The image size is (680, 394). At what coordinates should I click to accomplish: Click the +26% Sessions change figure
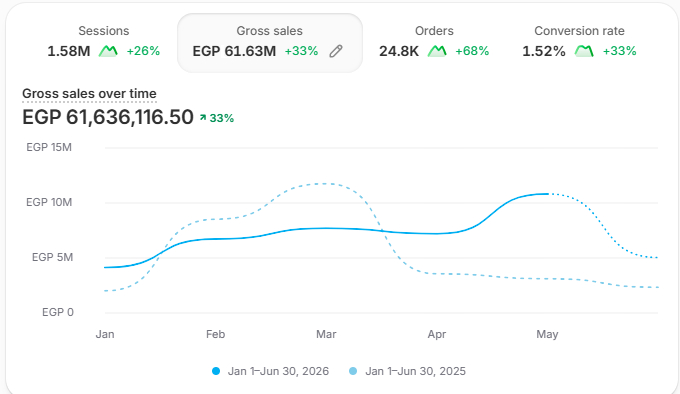143,51
